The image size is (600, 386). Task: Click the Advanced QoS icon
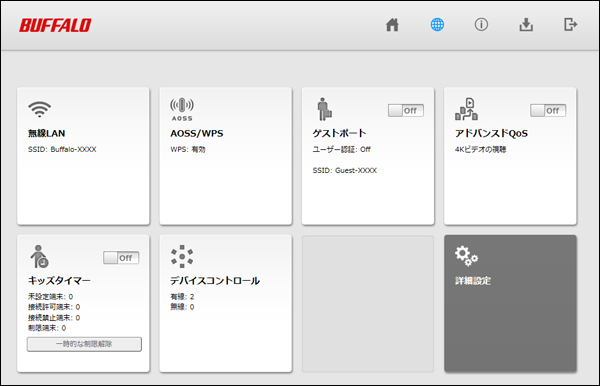[466, 109]
